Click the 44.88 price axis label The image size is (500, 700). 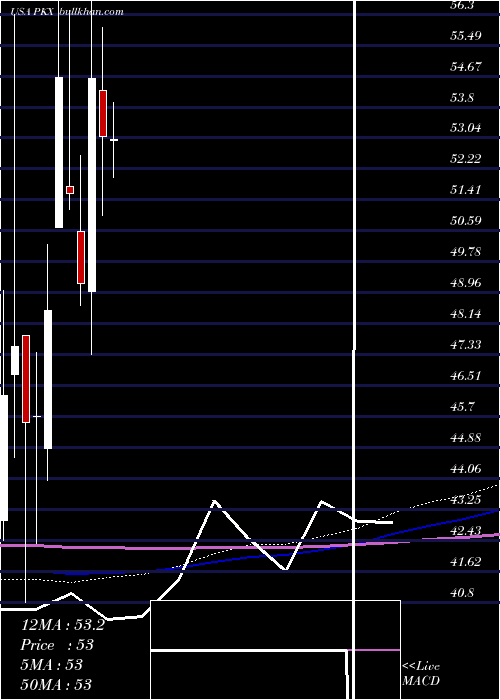[x=466, y=438]
